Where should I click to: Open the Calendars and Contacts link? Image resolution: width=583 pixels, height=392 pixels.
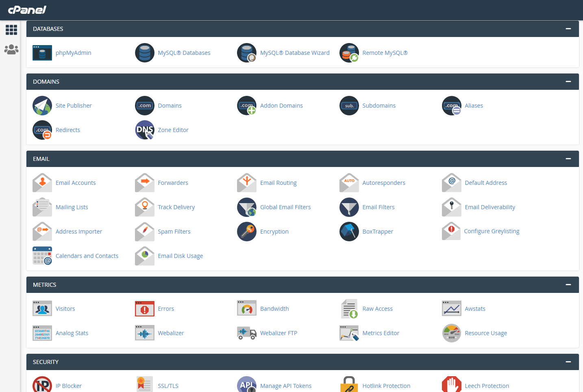coord(87,256)
